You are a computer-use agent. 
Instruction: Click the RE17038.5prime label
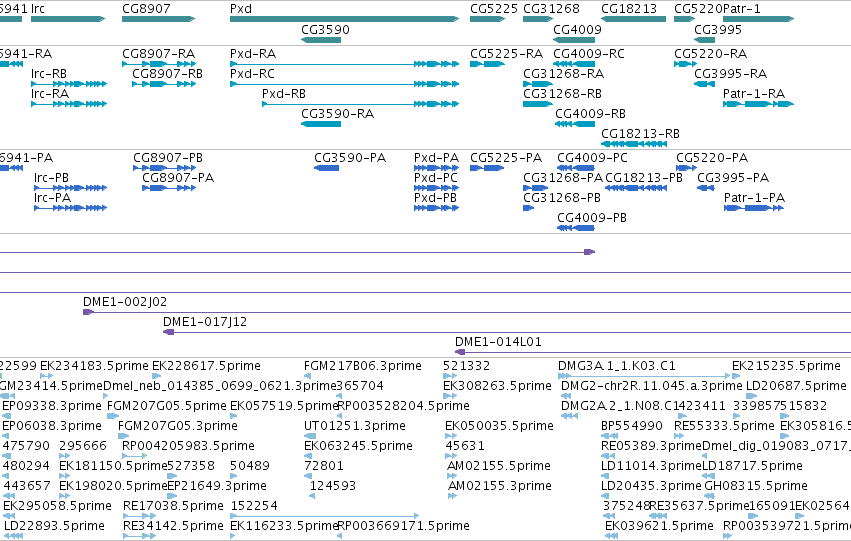[174, 506]
